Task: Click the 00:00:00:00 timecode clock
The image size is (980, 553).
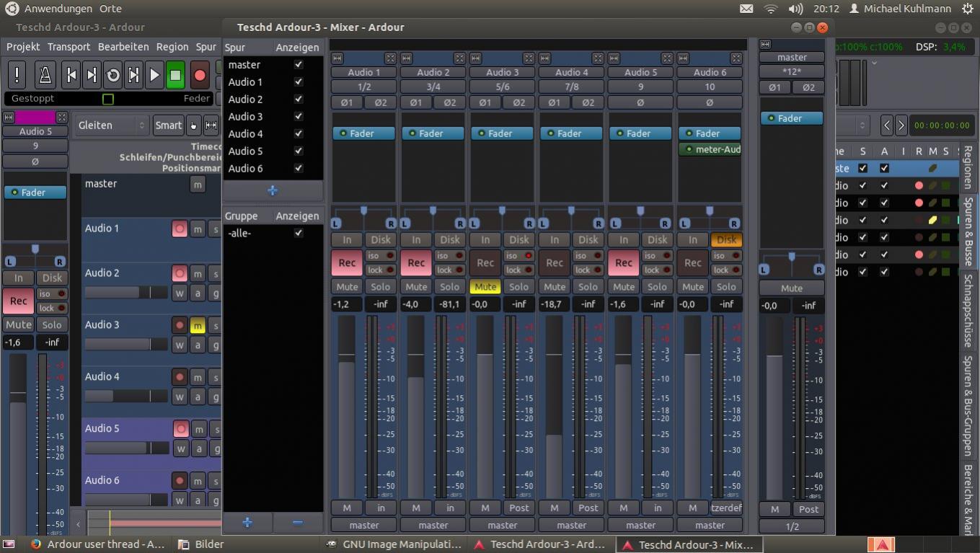Action: coord(942,125)
